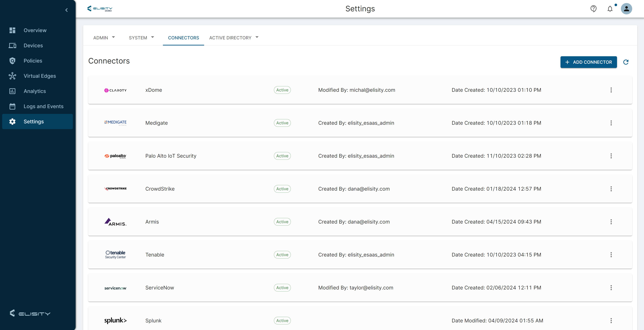Viewport: 644px width, 330px height.
Task: Collapse the sidebar with the chevron
Action: (66, 10)
